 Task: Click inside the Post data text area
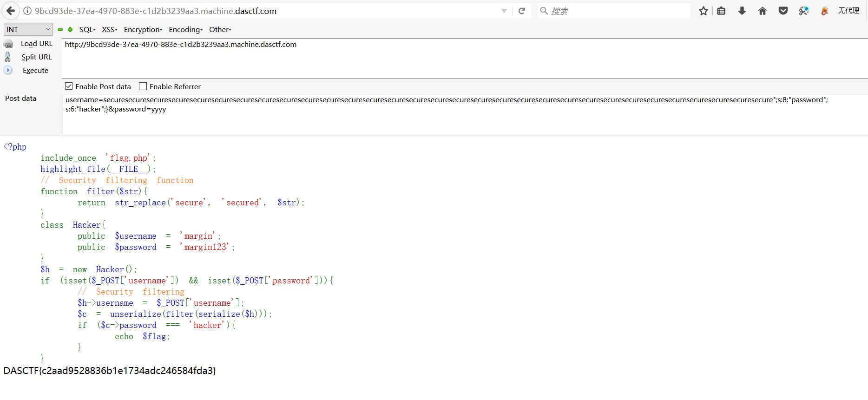465,114
